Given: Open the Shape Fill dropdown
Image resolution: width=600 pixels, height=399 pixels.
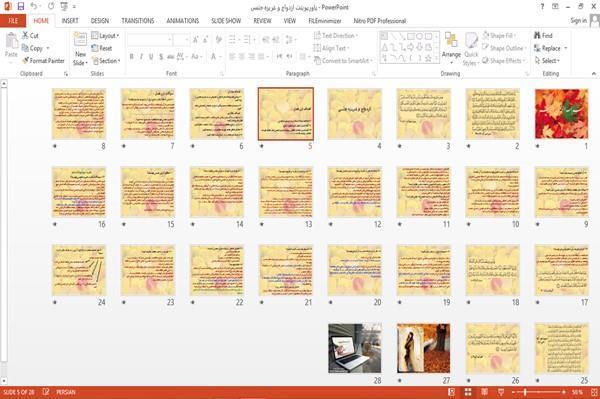Looking at the screenshot, I should point(499,35).
